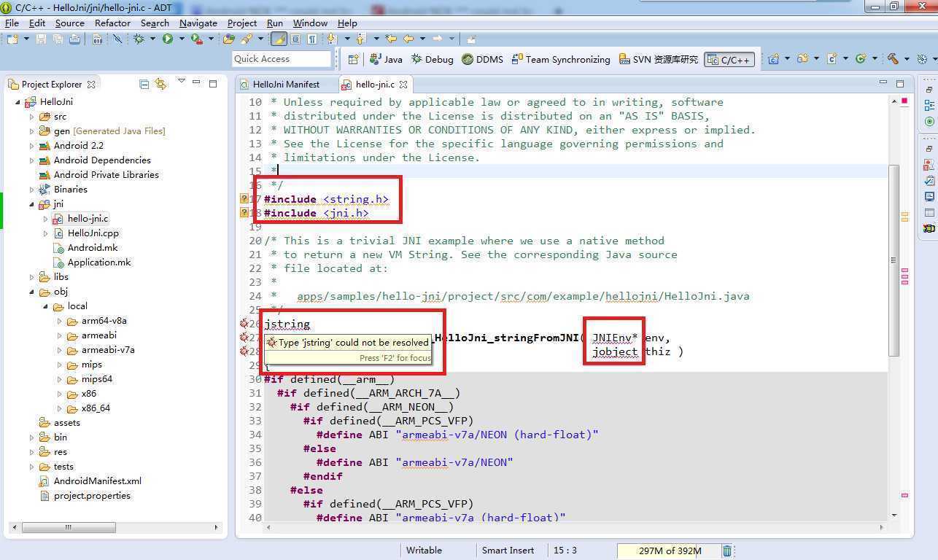Click the Search flashlight toolbar icon
Viewport: 938px width, 560px height.
(247, 39)
